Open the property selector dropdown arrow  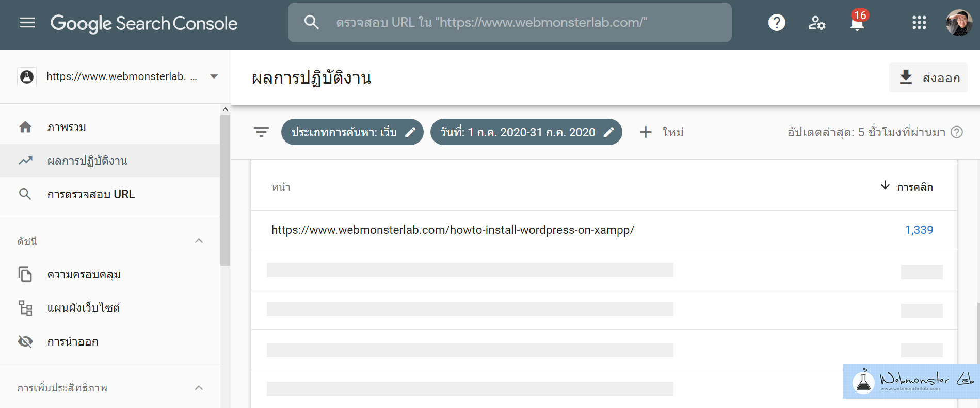tap(214, 76)
